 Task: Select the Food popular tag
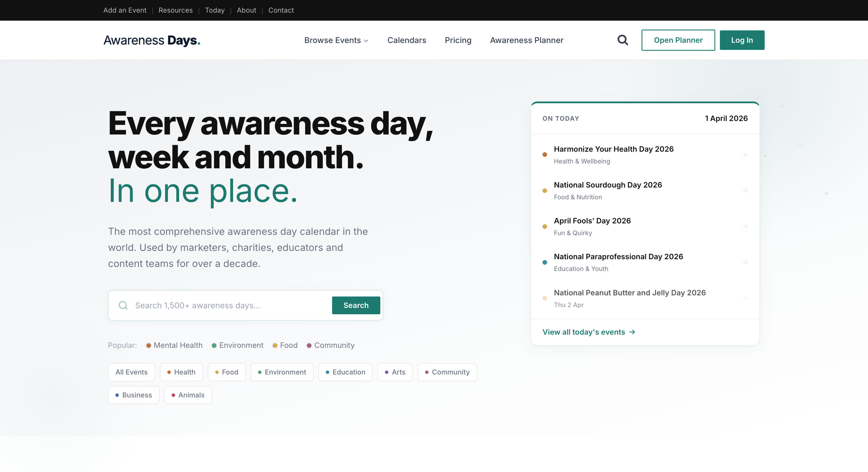point(285,345)
